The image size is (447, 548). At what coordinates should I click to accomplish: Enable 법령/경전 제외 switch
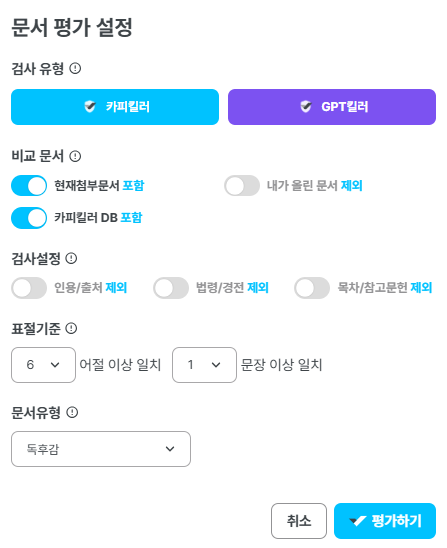[x=171, y=288]
